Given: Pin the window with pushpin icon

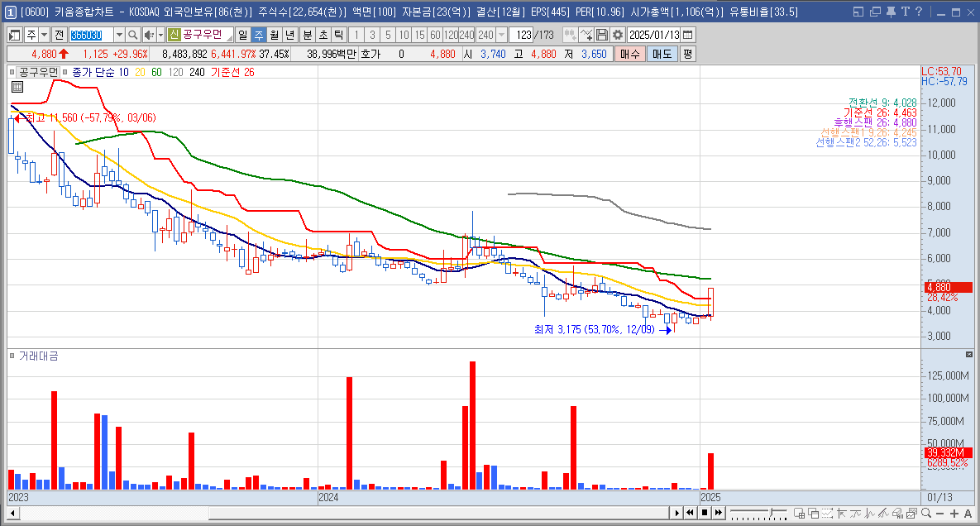Looking at the screenshot, I should click(891, 12).
